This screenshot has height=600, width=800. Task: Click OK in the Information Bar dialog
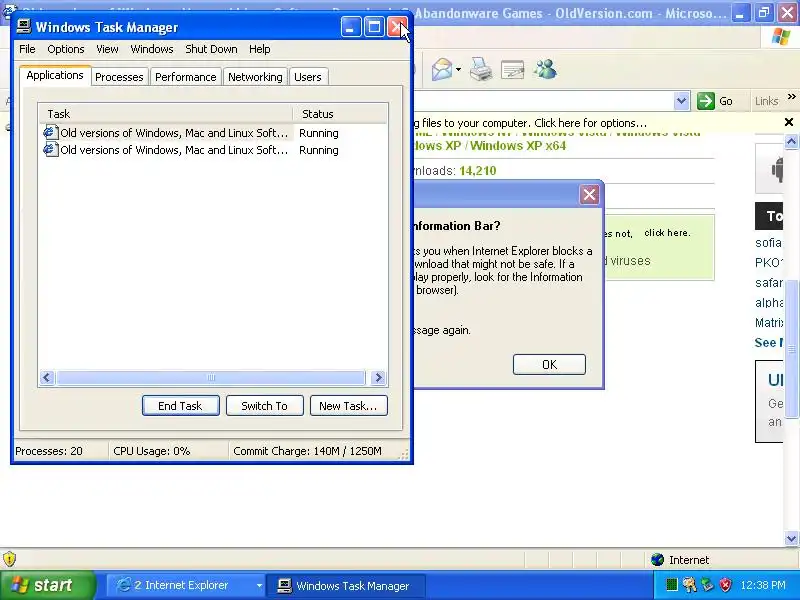click(x=549, y=364)
